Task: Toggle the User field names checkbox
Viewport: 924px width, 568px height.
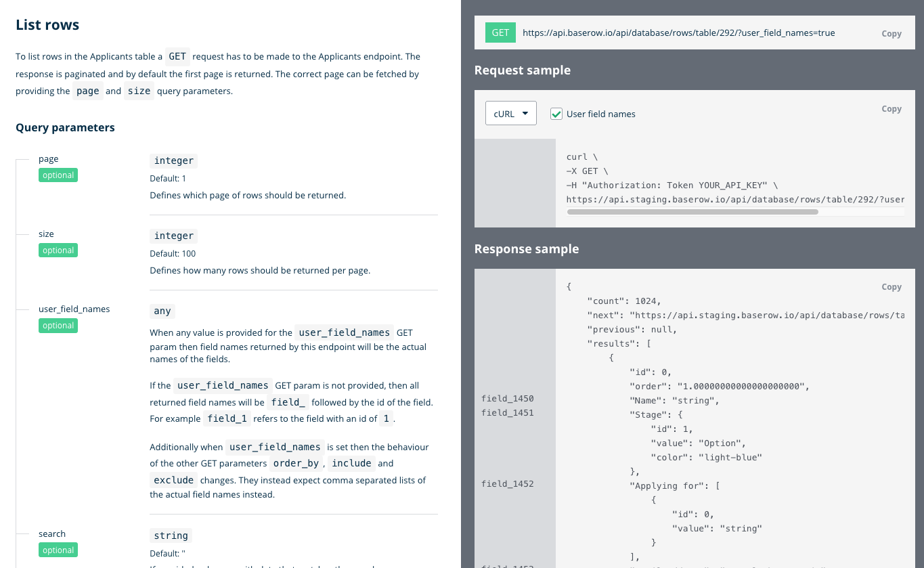Action: tap(556, 114)
